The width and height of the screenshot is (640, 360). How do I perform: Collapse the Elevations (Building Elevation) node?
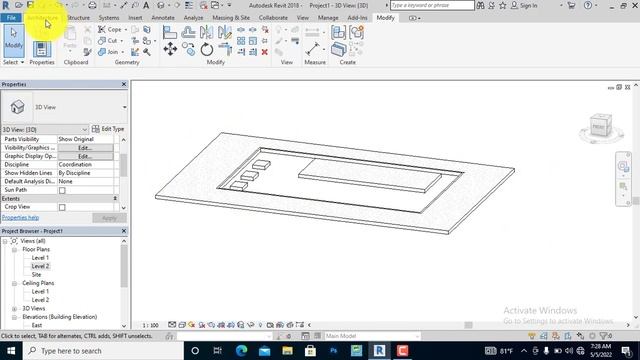tap(14, 317)
